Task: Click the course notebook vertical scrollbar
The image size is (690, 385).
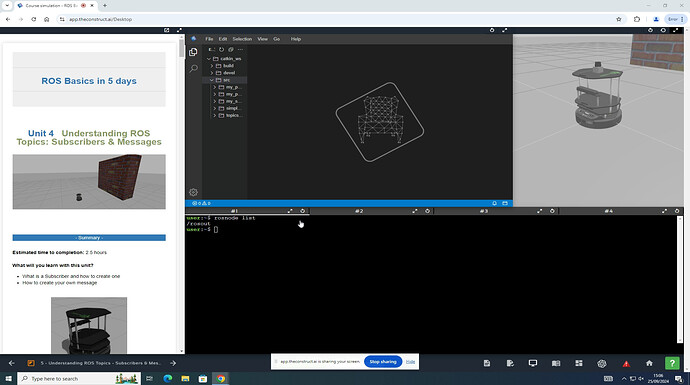Action: pyautogui.click(x=182, y=194)
